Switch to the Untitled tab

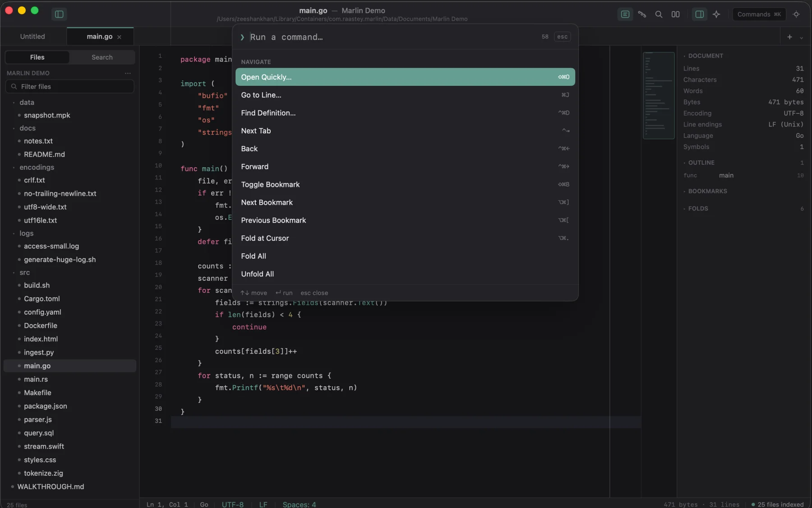tap(32, 37)
